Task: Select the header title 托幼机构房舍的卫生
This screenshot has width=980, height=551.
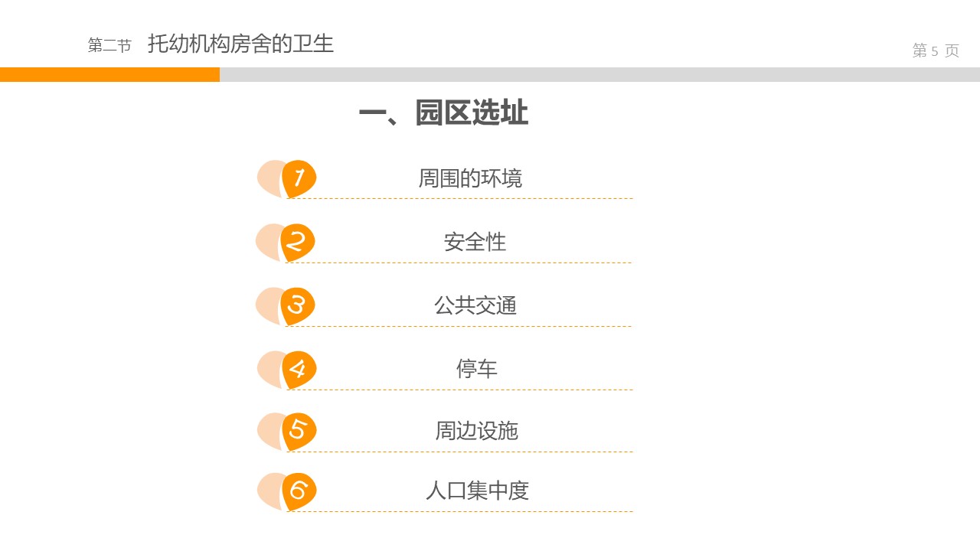Action: coord(240,44)
